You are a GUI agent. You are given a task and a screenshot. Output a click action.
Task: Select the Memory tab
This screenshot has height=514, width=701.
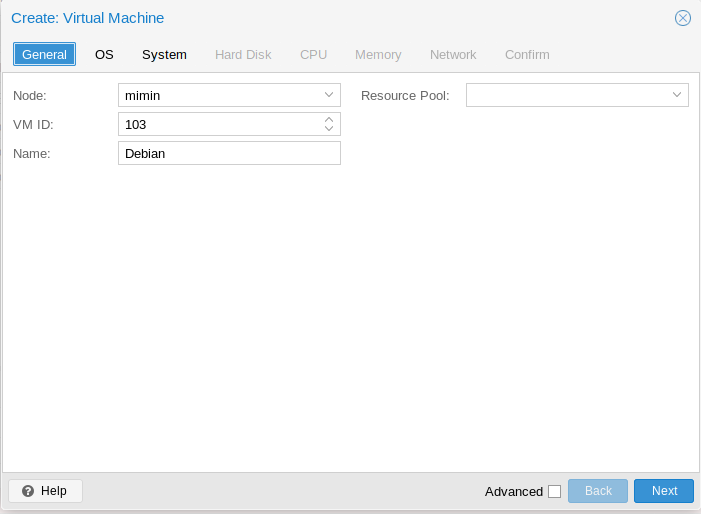coord(378,55)
